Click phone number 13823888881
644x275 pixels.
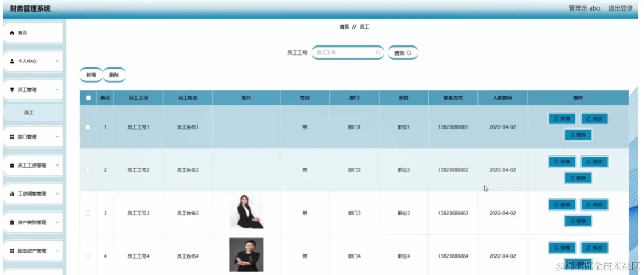click(453, 127)
